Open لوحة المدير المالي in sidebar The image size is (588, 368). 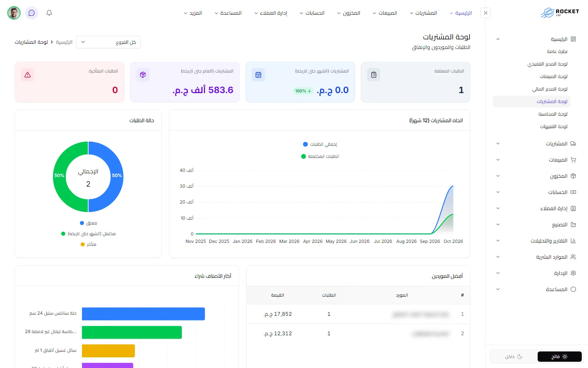549,89
